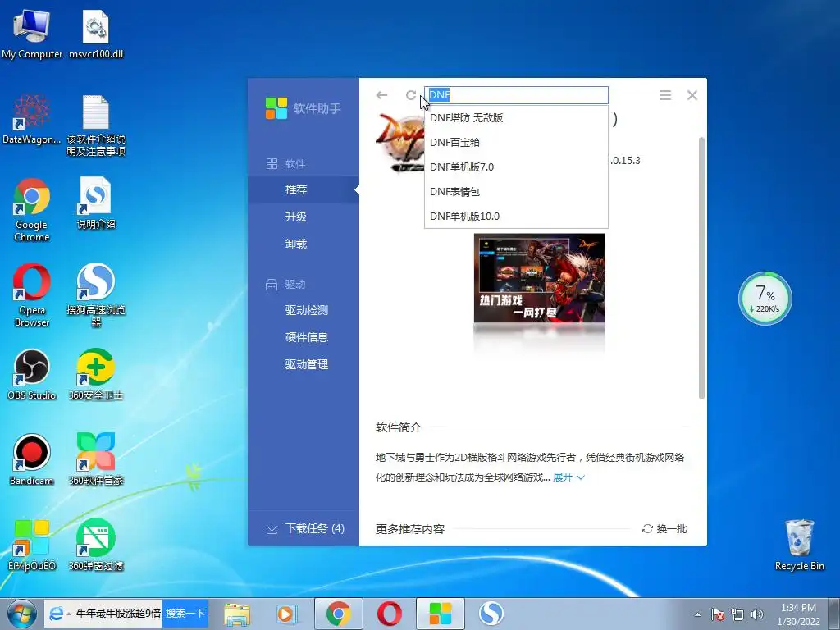Select DataWagon desktop shortcut
840x630 pixels.
[32, 120]
